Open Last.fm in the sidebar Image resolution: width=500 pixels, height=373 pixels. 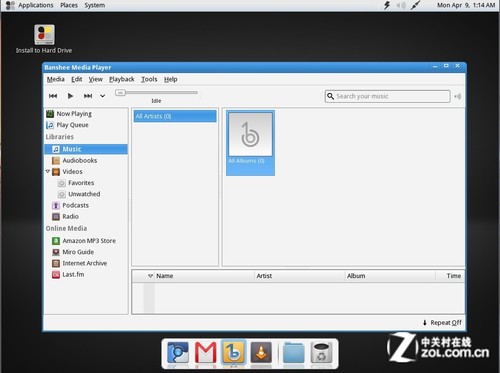[x=86, y=275]
